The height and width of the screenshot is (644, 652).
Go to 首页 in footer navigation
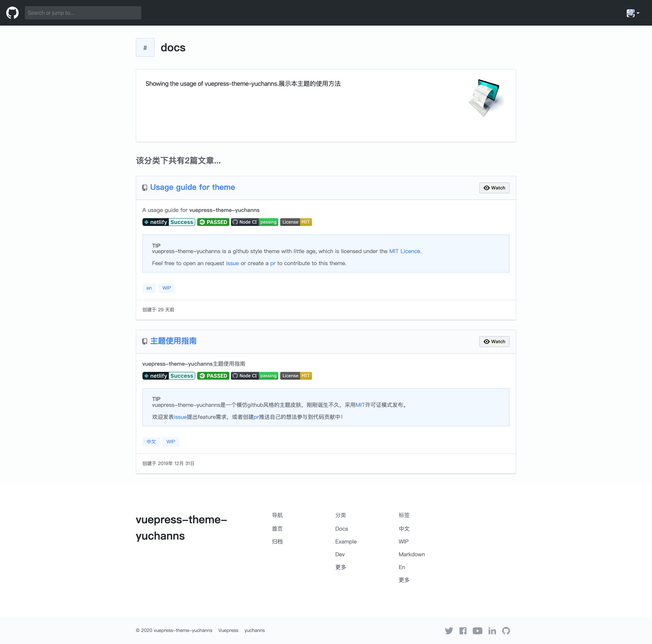click(x=277, y=529)
